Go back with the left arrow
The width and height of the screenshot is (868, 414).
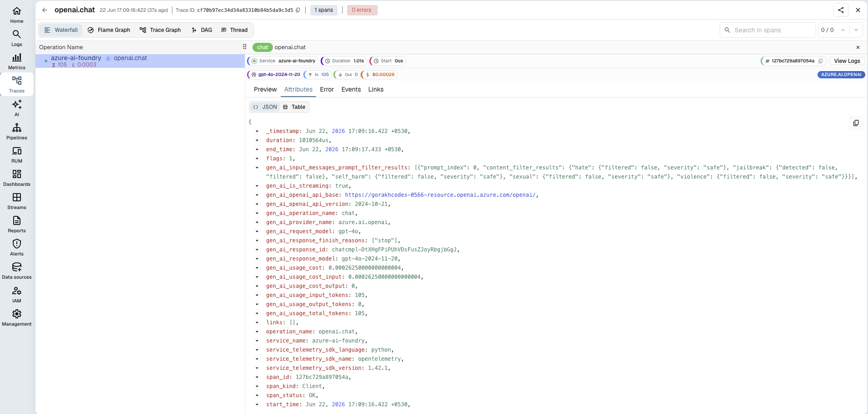(45, 10)
